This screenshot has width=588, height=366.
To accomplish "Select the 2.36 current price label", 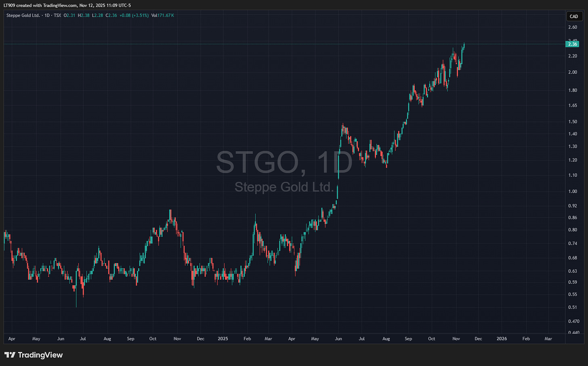I will [x=573, y=44].
